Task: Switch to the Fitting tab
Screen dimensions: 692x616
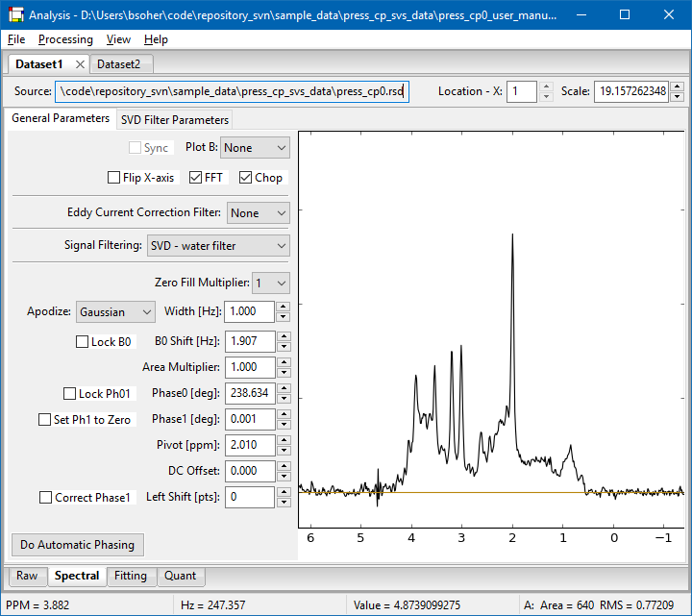Action: pos(131,577)
